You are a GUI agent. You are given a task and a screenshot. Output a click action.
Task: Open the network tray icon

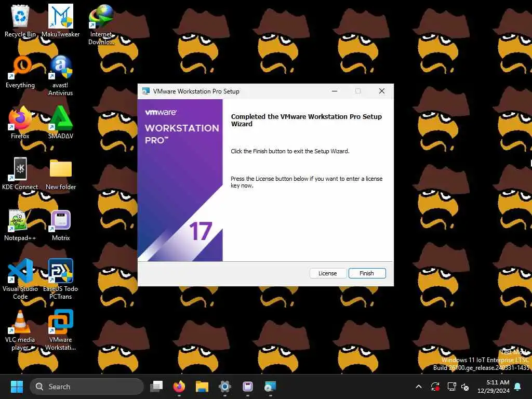point(451,387)
